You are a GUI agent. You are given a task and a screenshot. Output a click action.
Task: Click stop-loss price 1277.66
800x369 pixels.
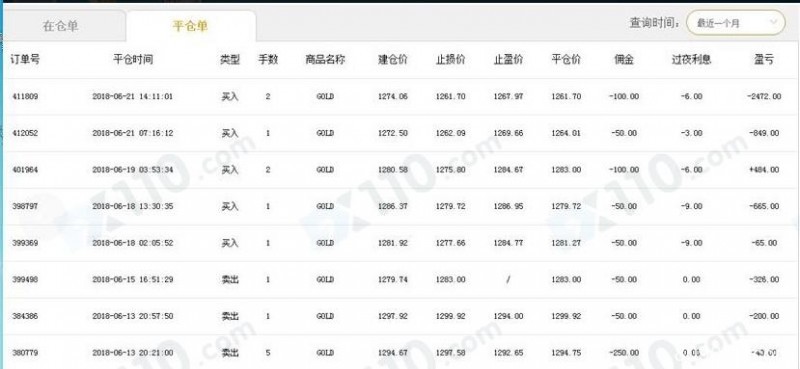pos(451,243)
